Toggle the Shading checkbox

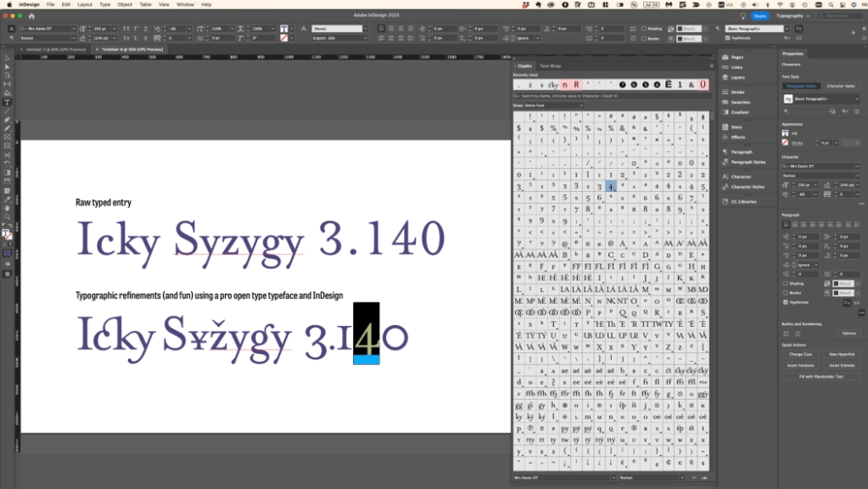coord(785,284)
